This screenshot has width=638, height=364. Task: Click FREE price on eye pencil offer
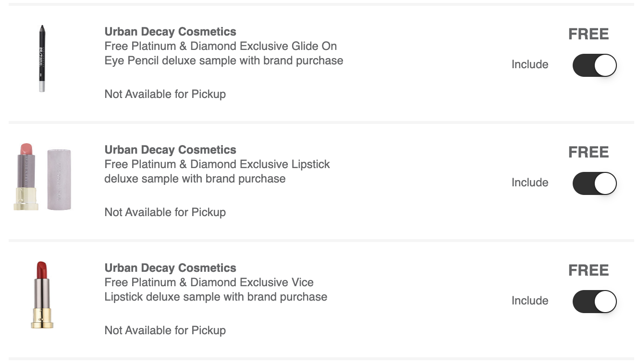pyautogui.click(x=589, y=34)
